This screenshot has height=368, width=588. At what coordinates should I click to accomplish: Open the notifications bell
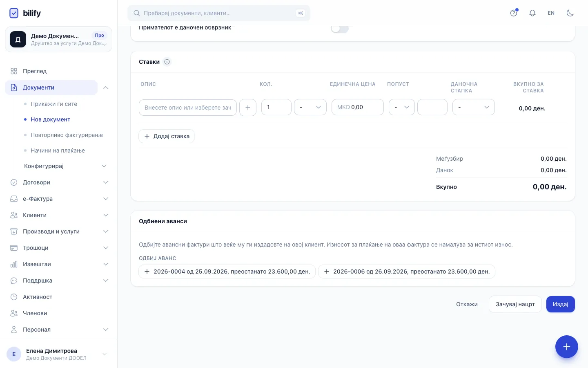[x=532, y=13]
